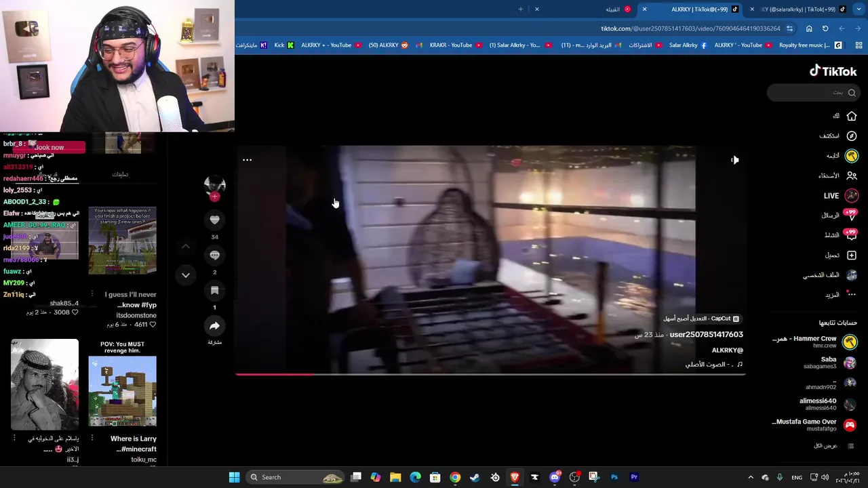Switch ENG input language indicator
This screenshot has width=868, height=488.
coord(797,477)
